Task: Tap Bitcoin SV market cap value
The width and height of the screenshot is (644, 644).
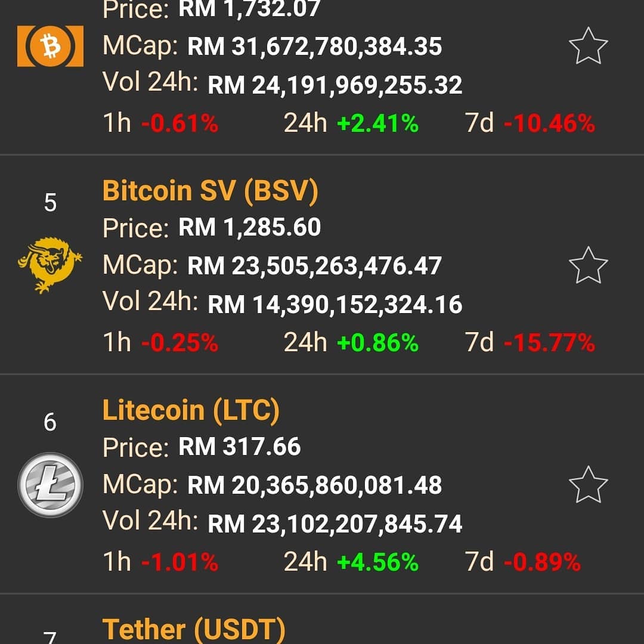Action: pyautogui.click(x=315, y=266)
